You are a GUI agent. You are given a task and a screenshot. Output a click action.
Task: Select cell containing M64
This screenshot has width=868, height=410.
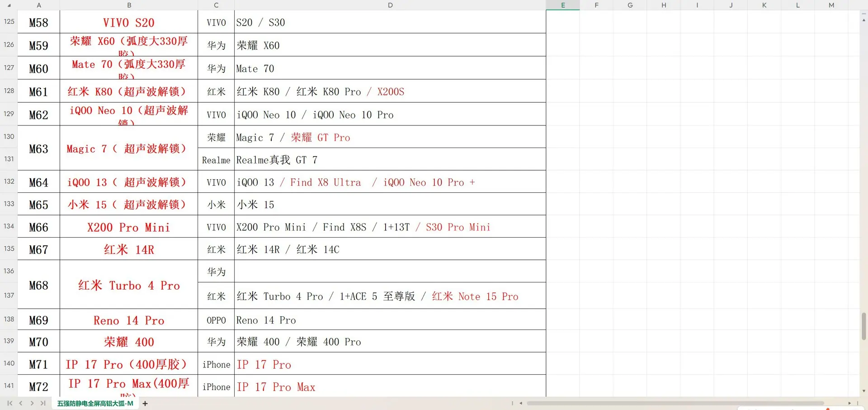(x=39, y=181)
